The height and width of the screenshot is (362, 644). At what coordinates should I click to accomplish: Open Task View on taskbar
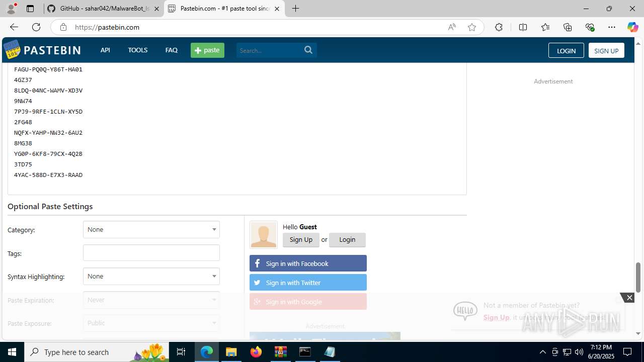coord(181,352)
